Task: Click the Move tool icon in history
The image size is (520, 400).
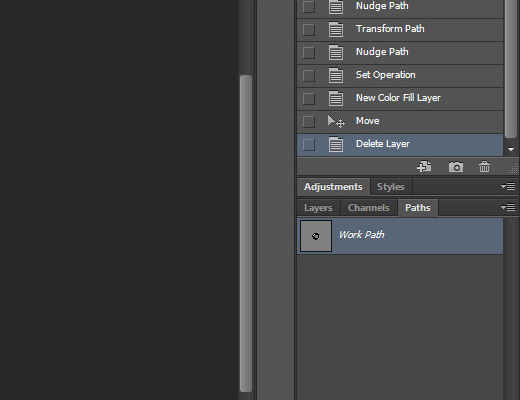Action: 336,121
